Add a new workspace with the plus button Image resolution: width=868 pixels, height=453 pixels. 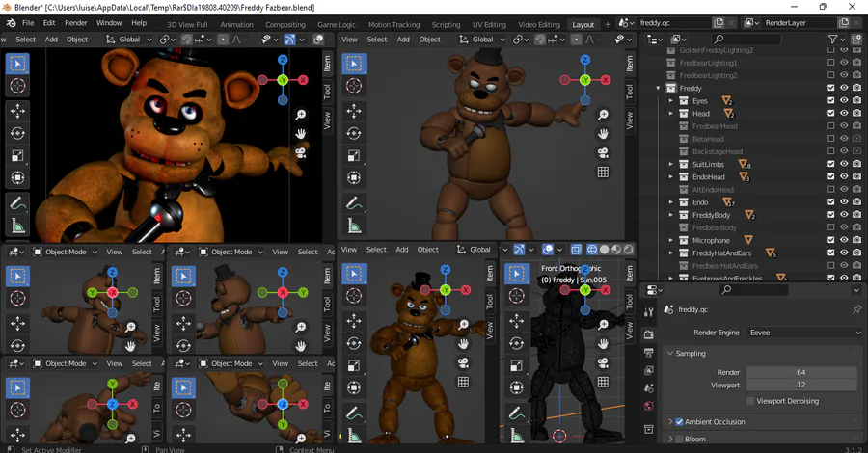coord(608,24)
